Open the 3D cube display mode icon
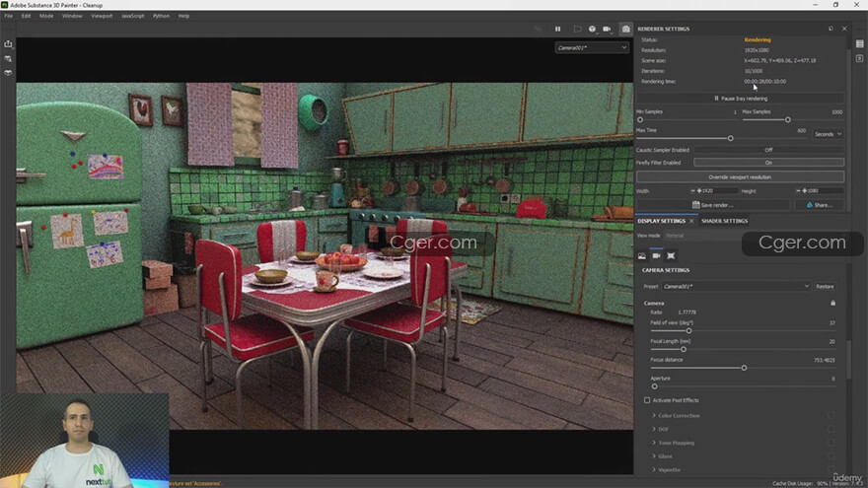Image resolution: width=868 pixels, height=488 pixels. tap(593, 29)
